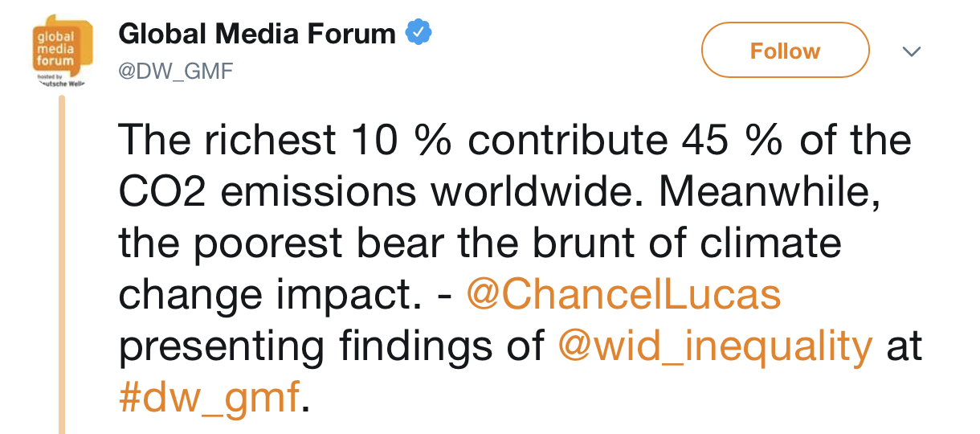Open the Global Media Forum display name
Viewport: 980px width, 434px height.
point(257,34)
